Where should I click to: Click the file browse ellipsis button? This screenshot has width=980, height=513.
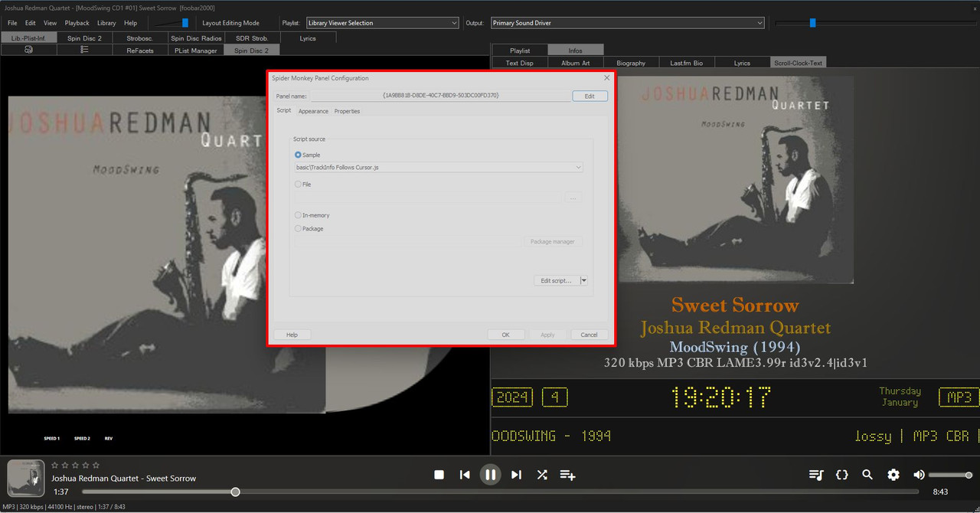pyautogui.click(x=573, y=198)
